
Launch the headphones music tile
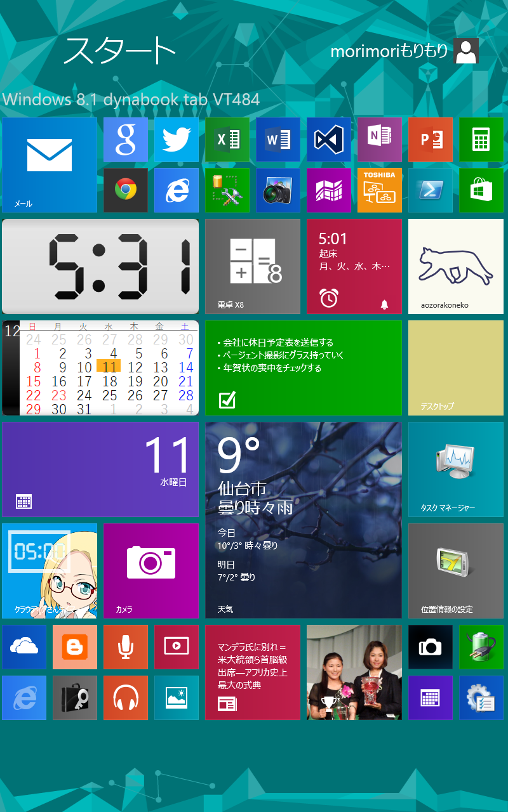click(x=126, y=698)
